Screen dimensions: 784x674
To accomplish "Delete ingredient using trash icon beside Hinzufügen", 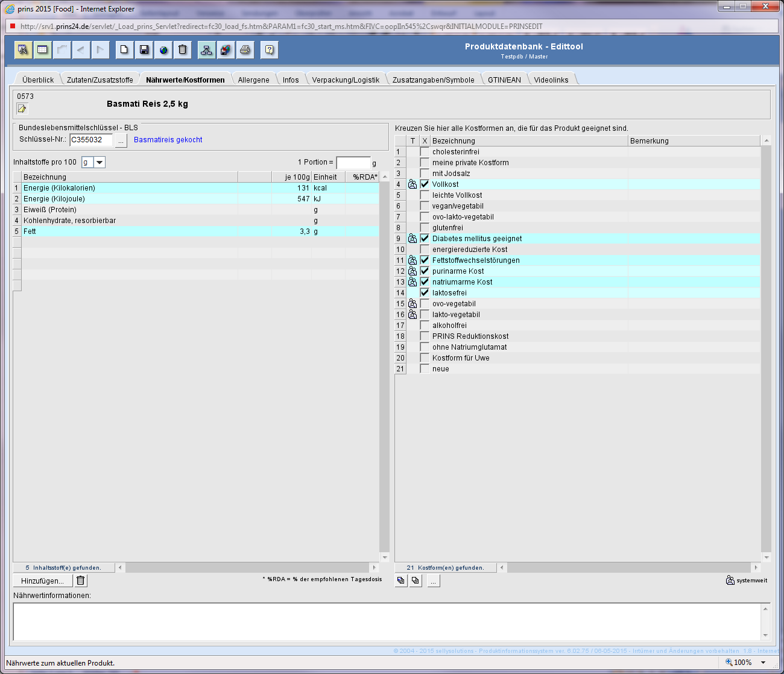I will click(x=81, y=581).
